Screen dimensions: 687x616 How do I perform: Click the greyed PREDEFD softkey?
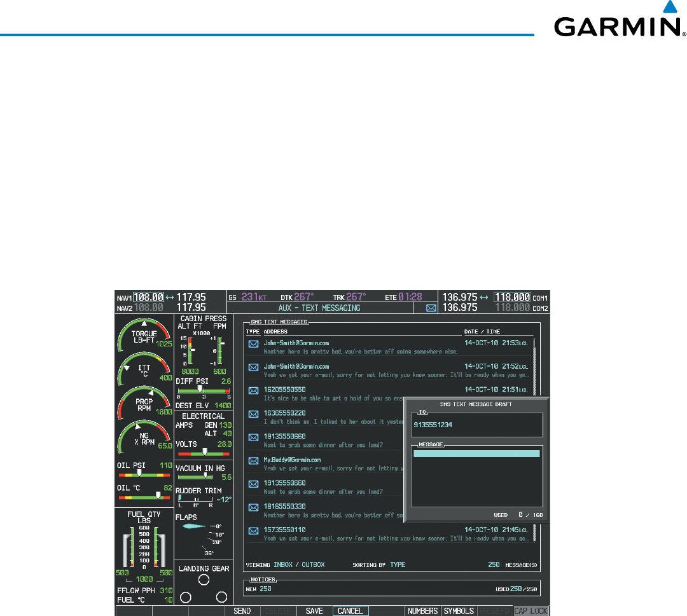point(495,611)
